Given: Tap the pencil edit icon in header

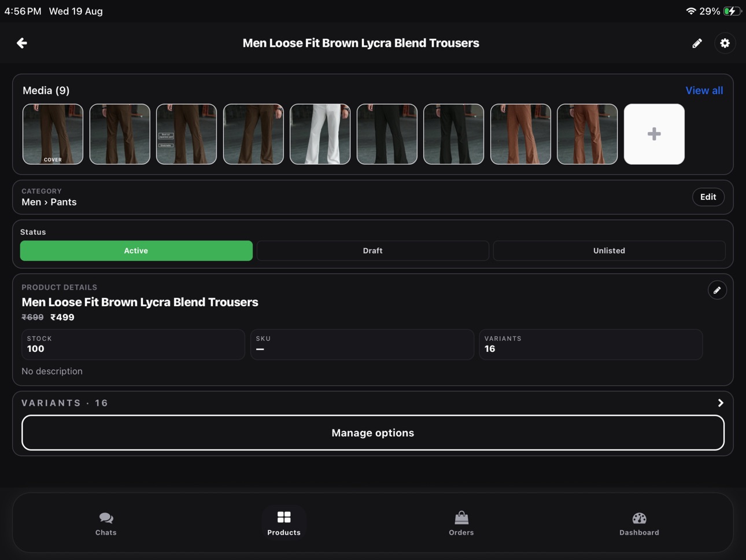Looking at the screenshot, I should (697, 43).
